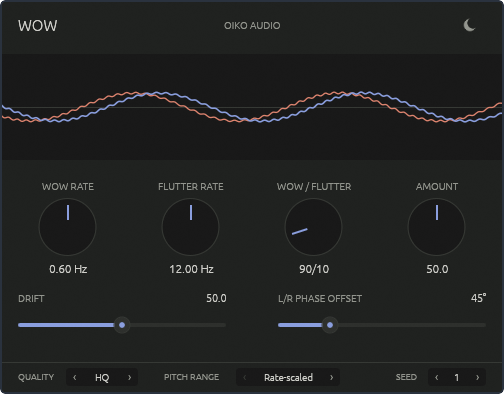Viewport: 504px width, 394px height.
Task: Click the Flutter Rate knob
Action: click(x=191, y=227)
